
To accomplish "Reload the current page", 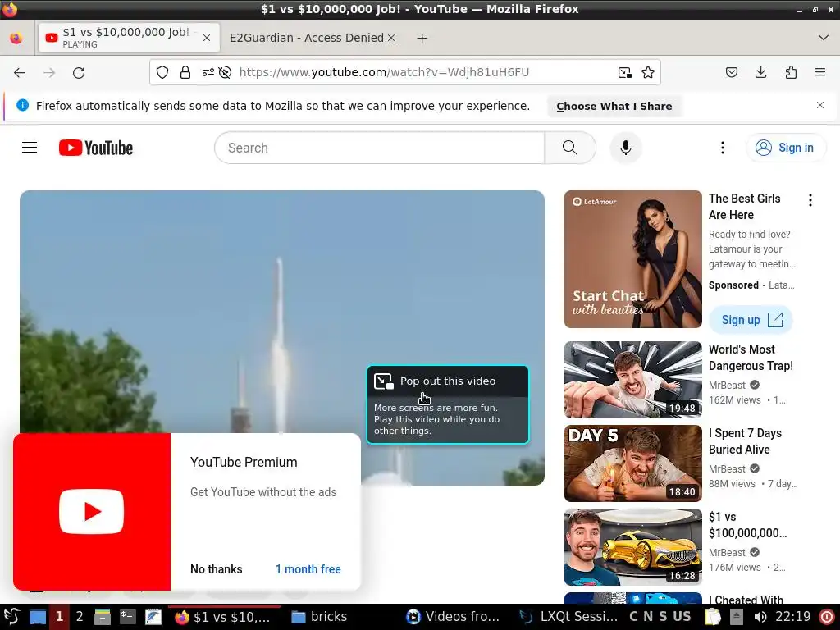I will [79, 72].
